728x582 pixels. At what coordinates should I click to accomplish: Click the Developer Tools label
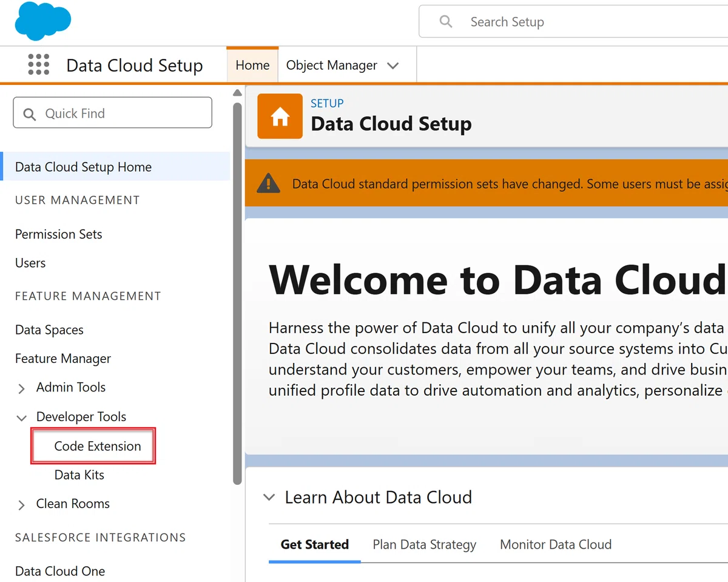coord(81,417)
